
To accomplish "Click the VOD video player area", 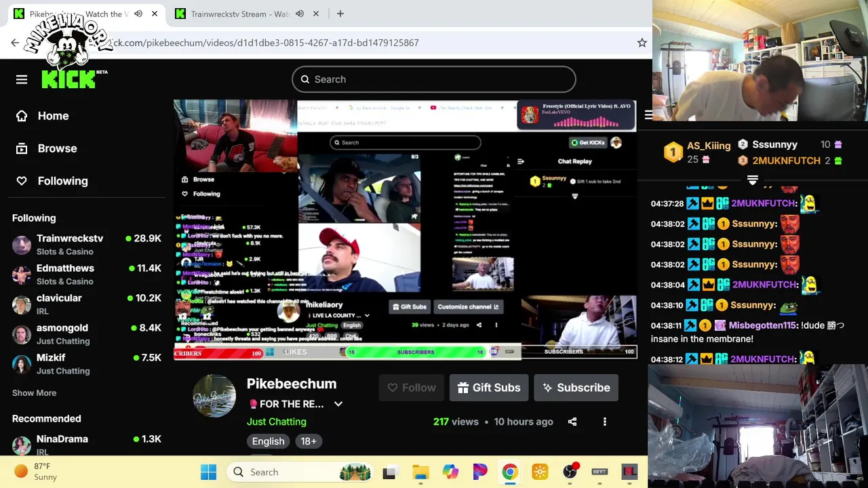I will point(405,229).
